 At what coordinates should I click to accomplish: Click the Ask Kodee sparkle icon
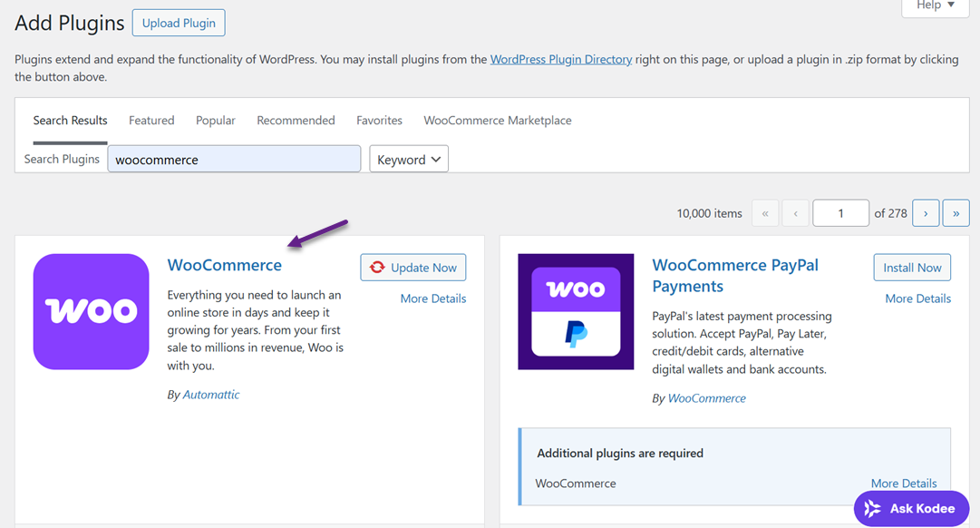click(871, 508)
